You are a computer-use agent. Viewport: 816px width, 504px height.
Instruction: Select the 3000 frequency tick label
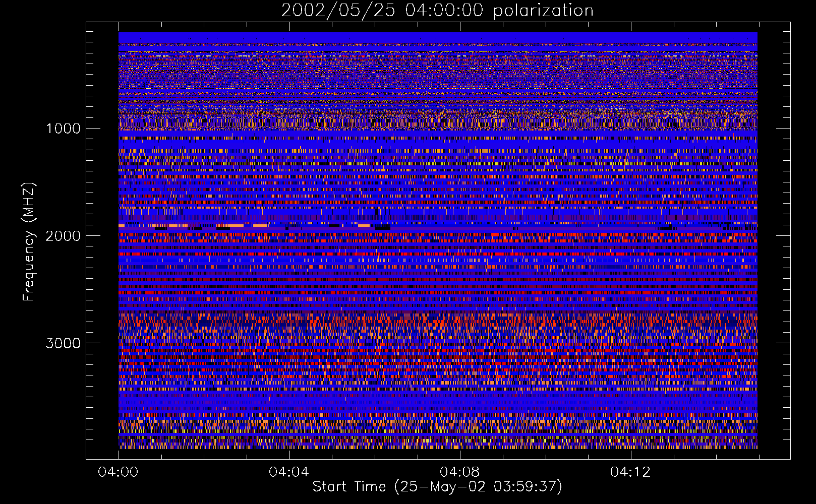point(63,343)
